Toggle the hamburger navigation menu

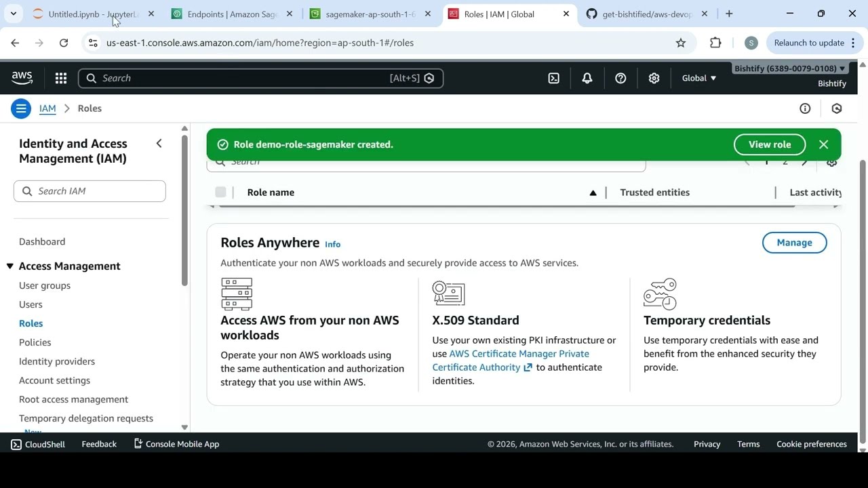(21, 108)
